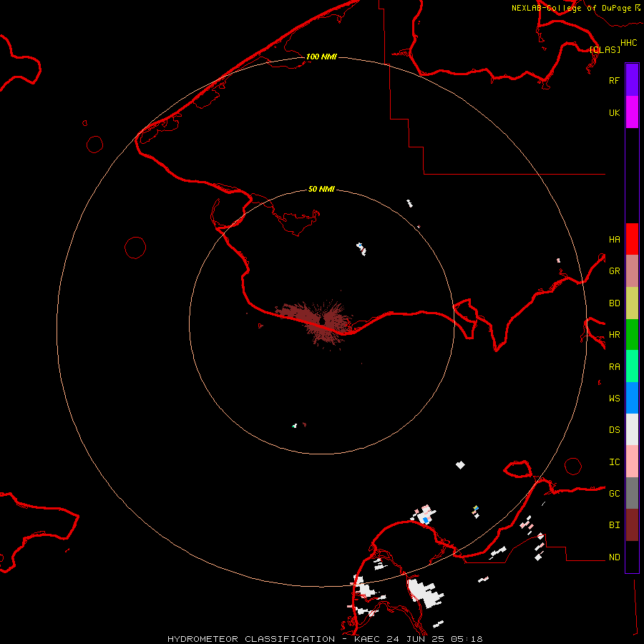The width and height of the screenshot is (644, 644).
Task: Click the HR legend label
Action: [x=614, y=335]
